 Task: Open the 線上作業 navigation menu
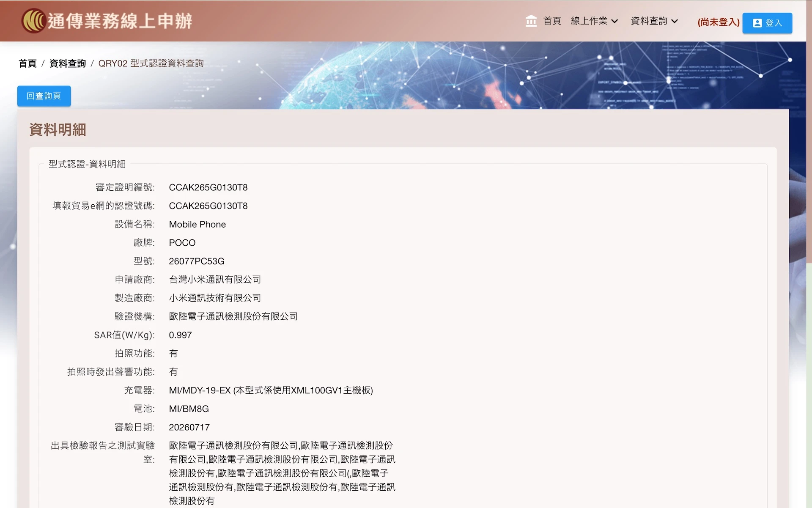(594, 21)
